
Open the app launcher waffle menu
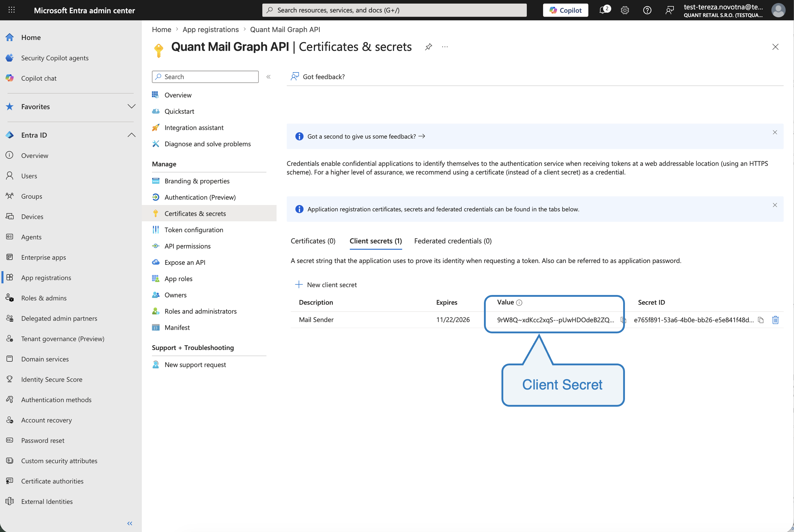point(11,10)
